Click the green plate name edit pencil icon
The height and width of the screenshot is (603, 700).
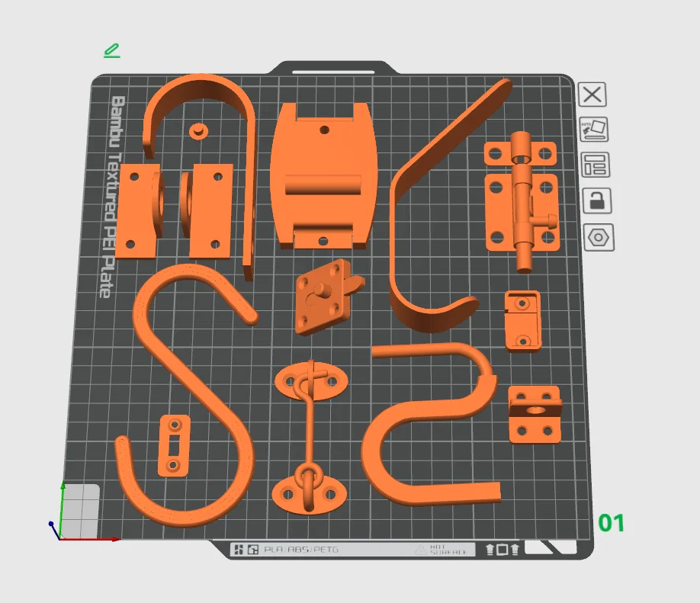pos(112,51)
